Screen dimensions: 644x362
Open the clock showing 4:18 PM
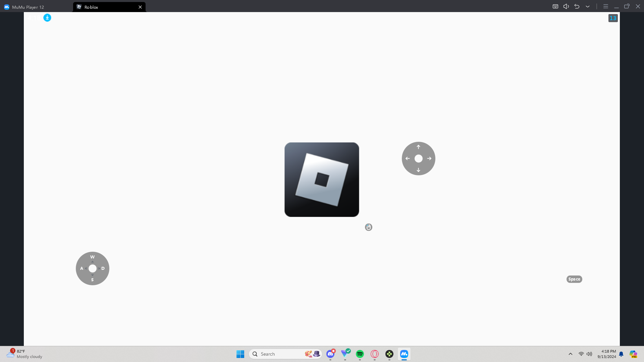coord(607,354)
